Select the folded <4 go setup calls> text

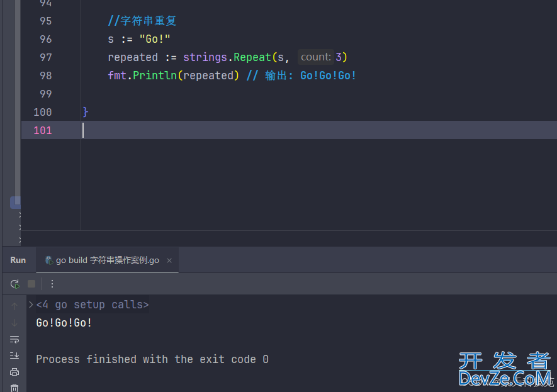[93, 305]
